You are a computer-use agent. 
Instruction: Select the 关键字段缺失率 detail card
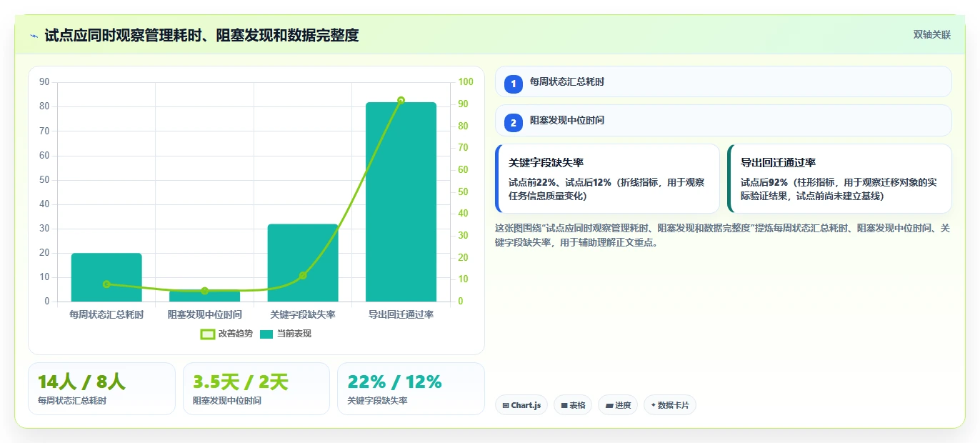coord(607,179)
